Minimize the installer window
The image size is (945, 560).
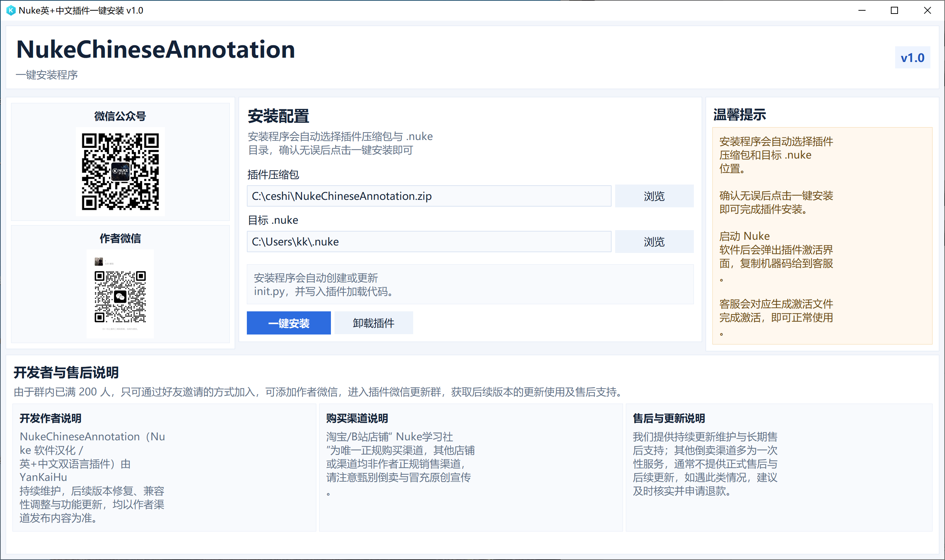[x=862, y=11]
